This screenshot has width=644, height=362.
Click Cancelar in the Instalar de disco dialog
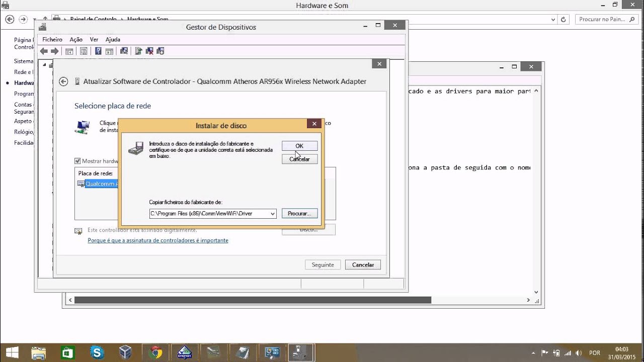pos(299,159)
